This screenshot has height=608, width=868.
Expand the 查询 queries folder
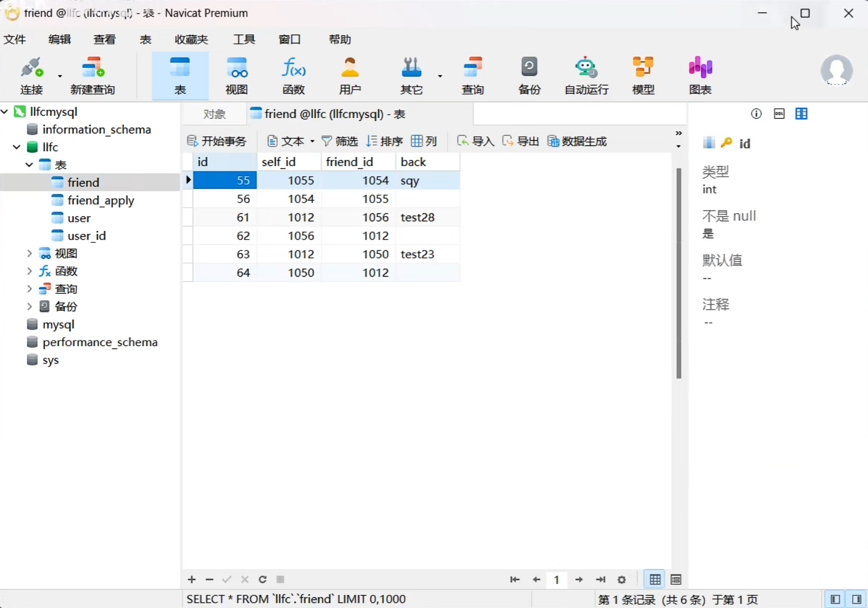click(29, 289)
